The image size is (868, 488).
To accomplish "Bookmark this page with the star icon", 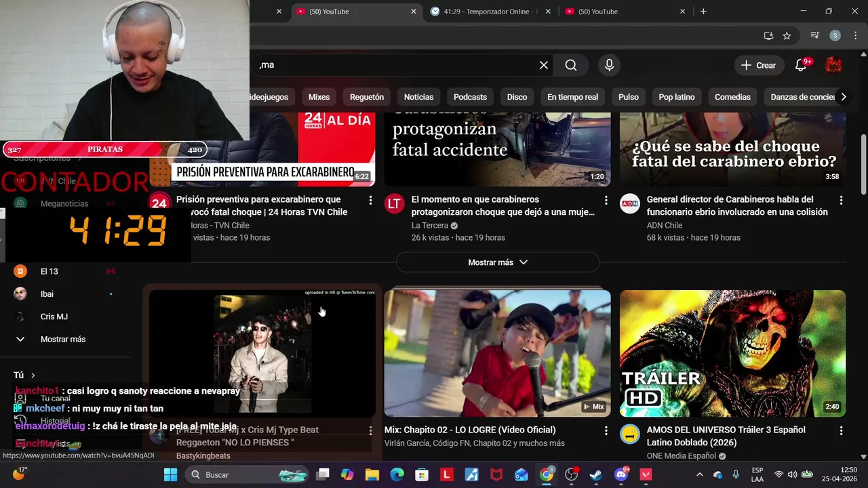I will [787, 36].
